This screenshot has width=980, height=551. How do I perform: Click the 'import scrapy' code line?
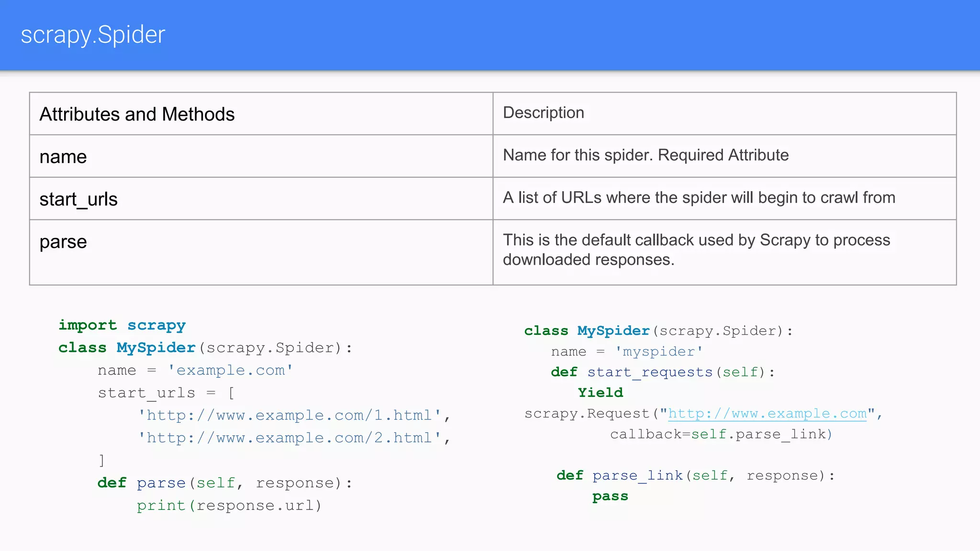122,325
